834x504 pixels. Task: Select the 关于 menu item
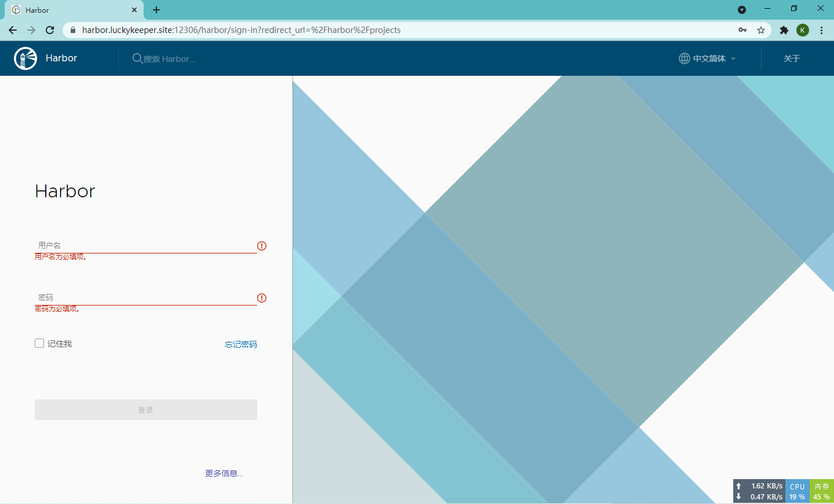tap(792, 58)
